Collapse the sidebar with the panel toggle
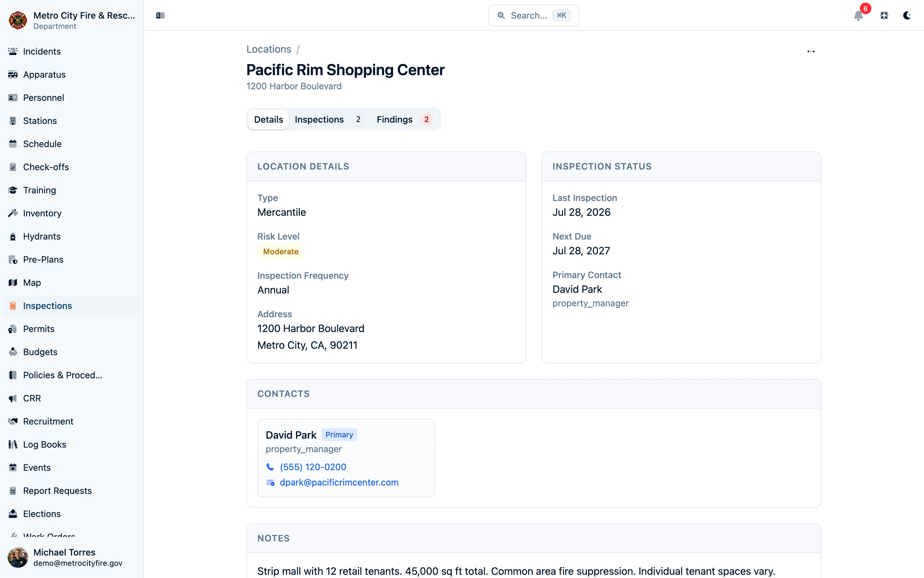The image size is (924, 578). 160,15
